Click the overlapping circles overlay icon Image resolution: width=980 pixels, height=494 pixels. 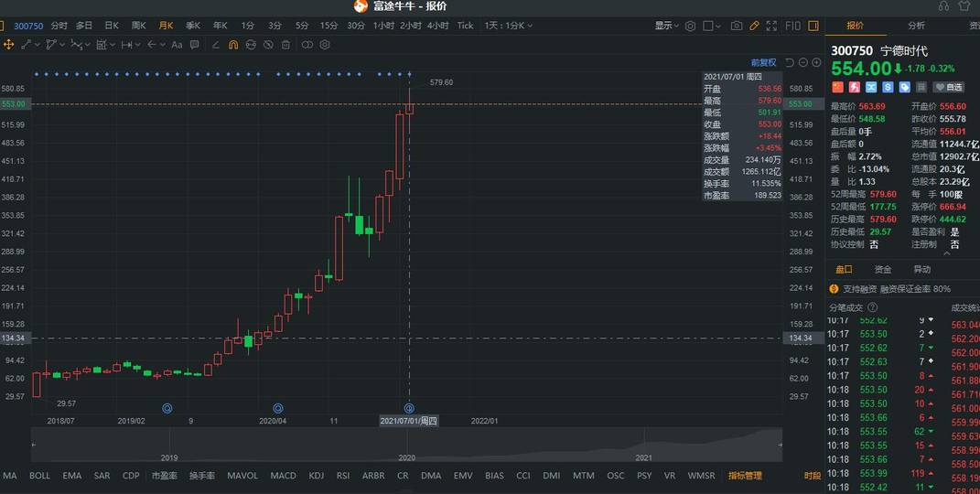point(307,44)
